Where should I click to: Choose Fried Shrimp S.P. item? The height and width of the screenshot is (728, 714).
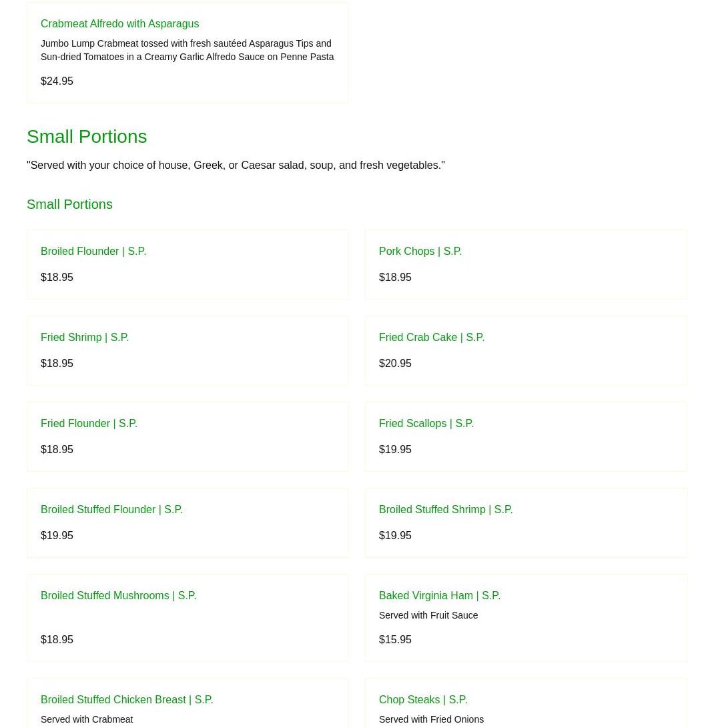pos(85,338)
